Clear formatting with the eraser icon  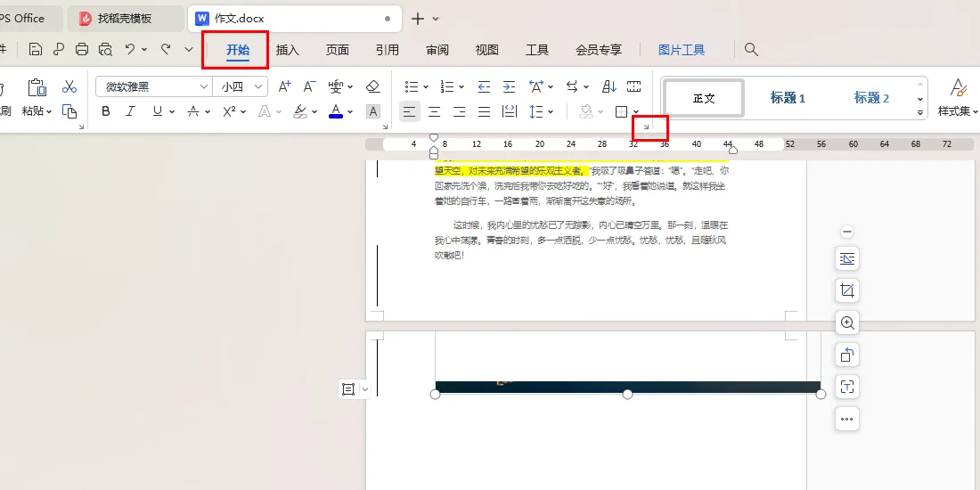tap(372, 86)
